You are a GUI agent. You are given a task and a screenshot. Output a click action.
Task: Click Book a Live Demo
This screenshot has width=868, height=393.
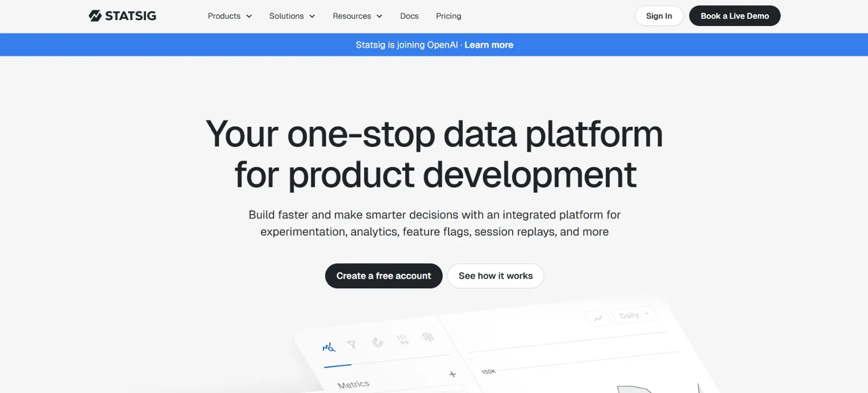735,16
